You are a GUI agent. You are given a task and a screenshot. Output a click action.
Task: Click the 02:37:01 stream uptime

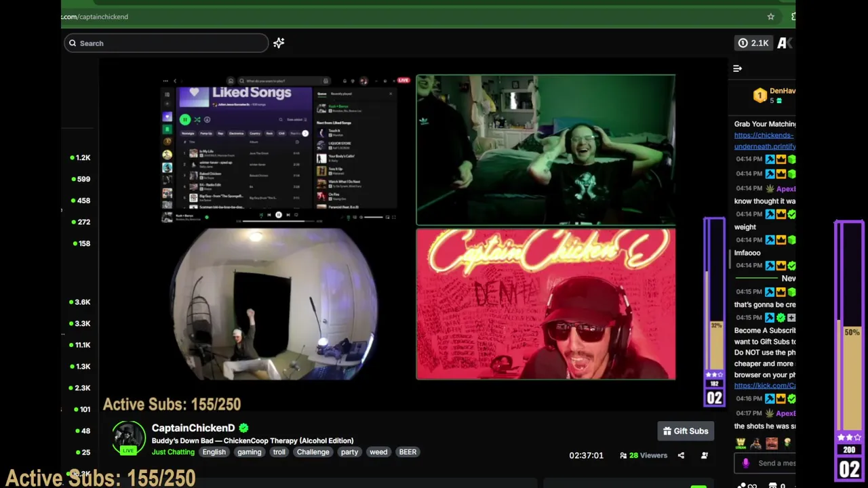coord(586,455)
